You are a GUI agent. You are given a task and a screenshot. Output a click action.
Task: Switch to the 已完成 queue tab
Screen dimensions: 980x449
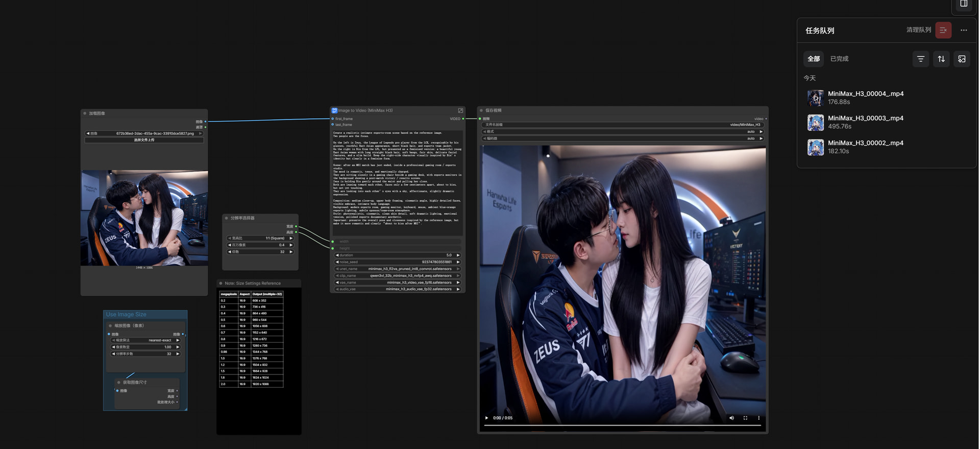tap(839, 59)
